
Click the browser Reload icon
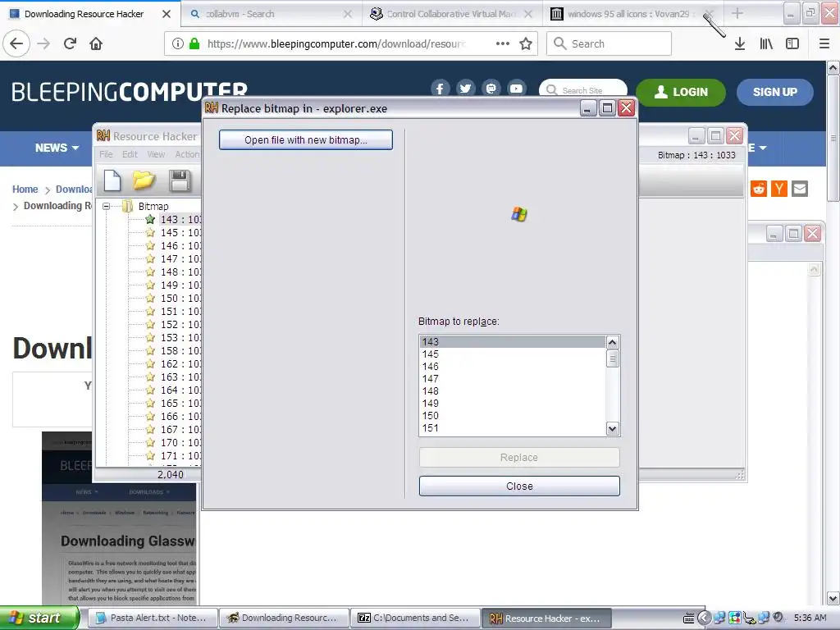[x=70, y=43]
